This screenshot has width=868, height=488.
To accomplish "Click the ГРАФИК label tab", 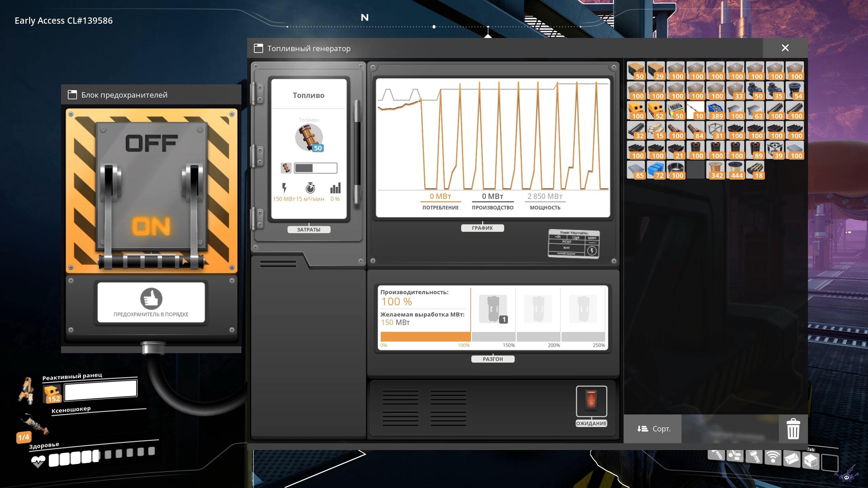I will 482,228.
